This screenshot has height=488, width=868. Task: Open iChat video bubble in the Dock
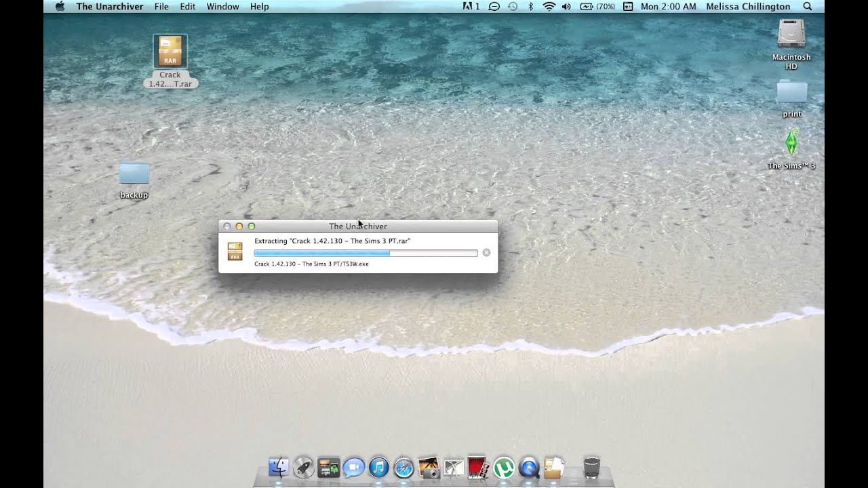coord(354,467)
